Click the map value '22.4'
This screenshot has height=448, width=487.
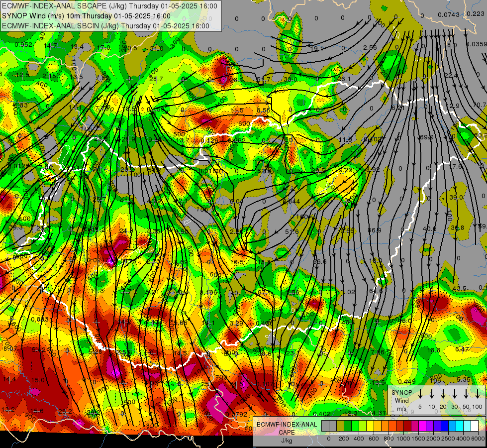coord(451,76)
